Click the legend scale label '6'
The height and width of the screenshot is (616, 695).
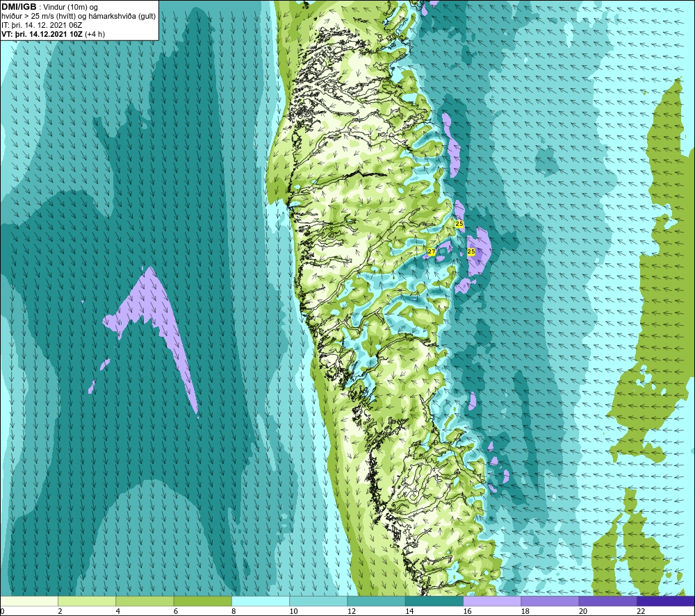coord(176,611)
